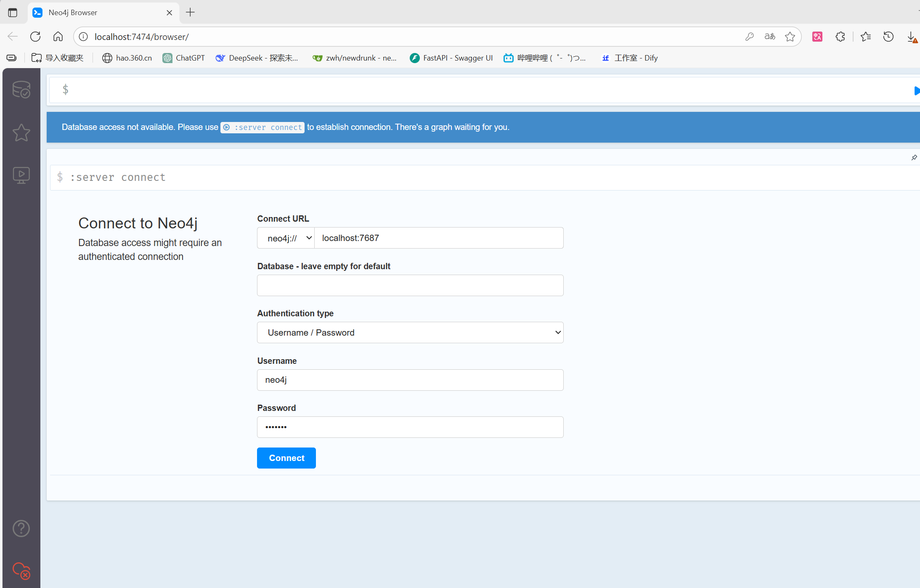Open the ChatGPT bookmark
920x588 pixels.
pos(184,58)
